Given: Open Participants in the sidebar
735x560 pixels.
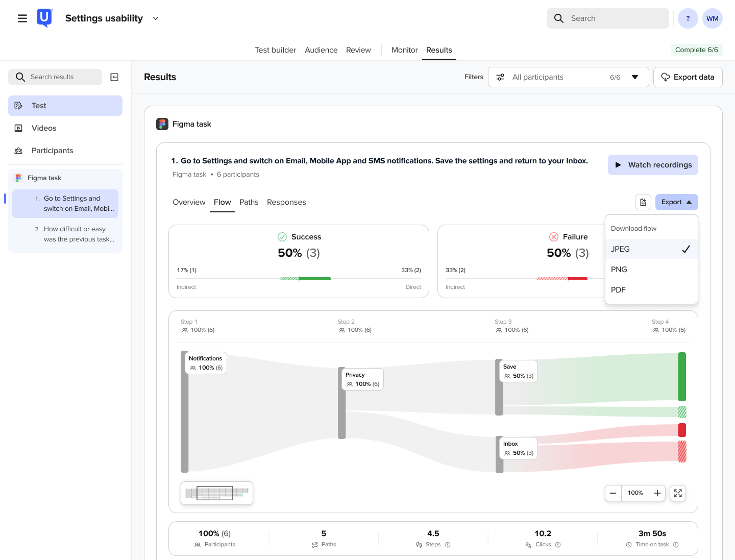Looking at the screenshot, I should tap(65, 151).
